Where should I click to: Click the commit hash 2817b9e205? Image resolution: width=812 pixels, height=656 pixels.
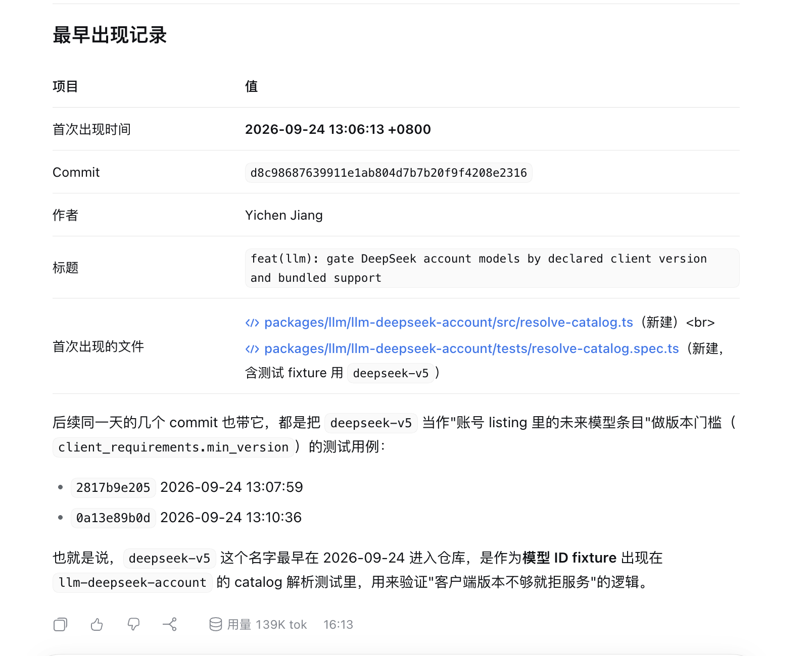(x=113, y=487)
